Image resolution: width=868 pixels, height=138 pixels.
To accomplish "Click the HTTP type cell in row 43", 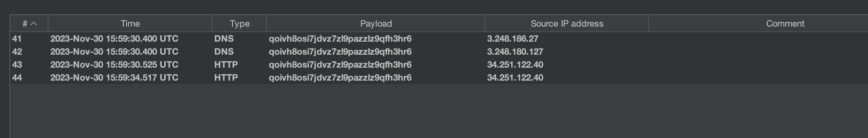I will point(226,65).
